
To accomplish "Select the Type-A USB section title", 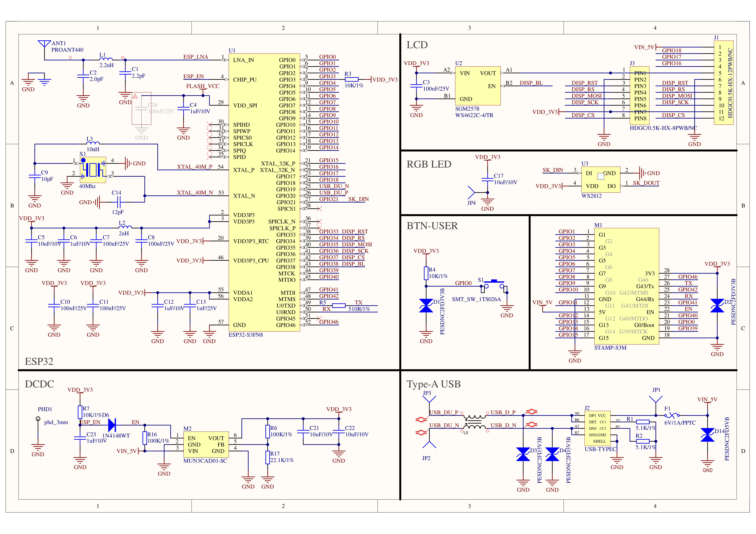I will coord(433,384).
